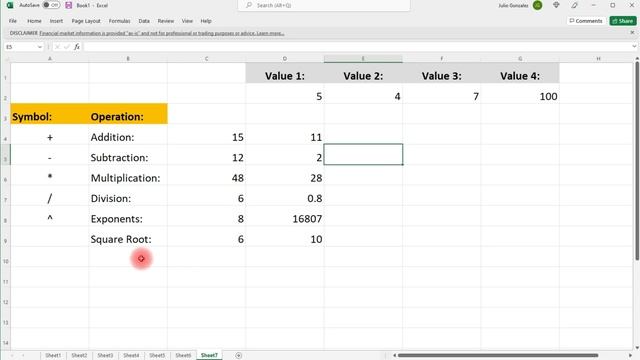Viewport: 640px width, 360px height.
Task: Click inside the formula bar input
Action: tap(357, 47)
